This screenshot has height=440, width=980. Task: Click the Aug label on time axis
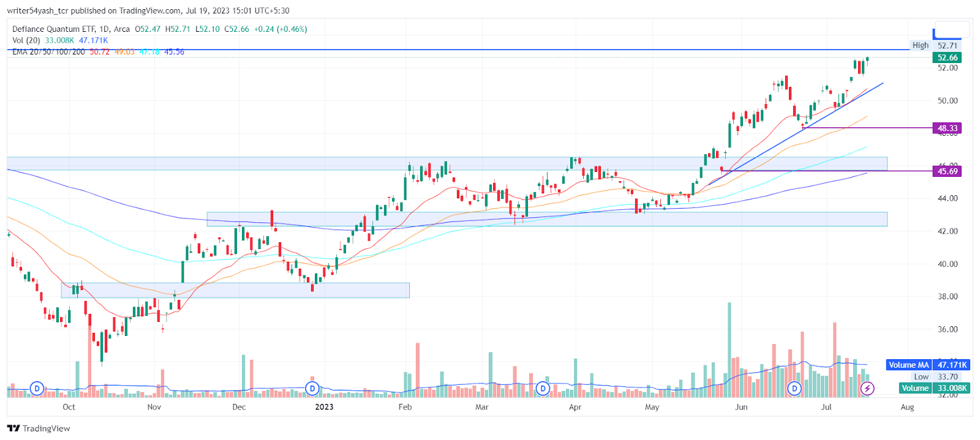[x=907, y=407]
